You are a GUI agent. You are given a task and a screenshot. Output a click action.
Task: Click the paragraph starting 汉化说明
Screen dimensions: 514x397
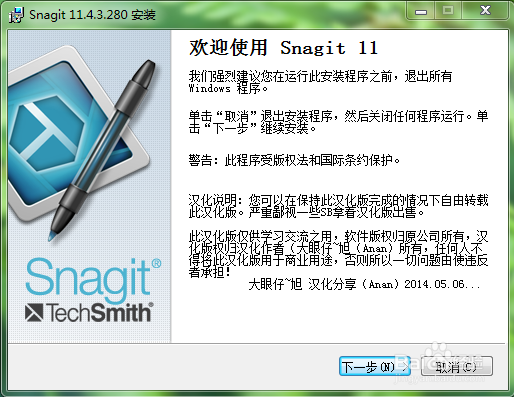pyautogui.click(x=338, y=206)
